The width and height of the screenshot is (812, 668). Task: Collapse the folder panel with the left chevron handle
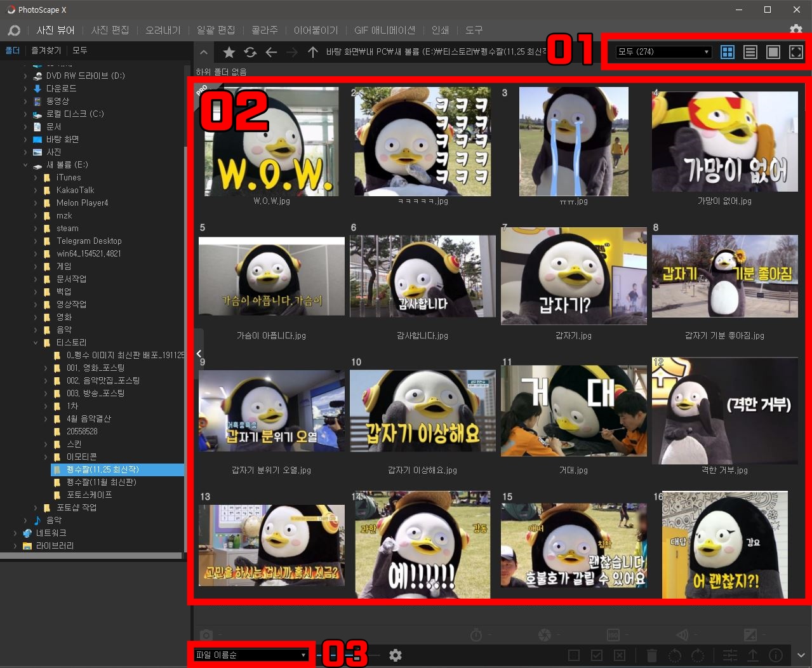pyautogui.click(x=199, y=354)
